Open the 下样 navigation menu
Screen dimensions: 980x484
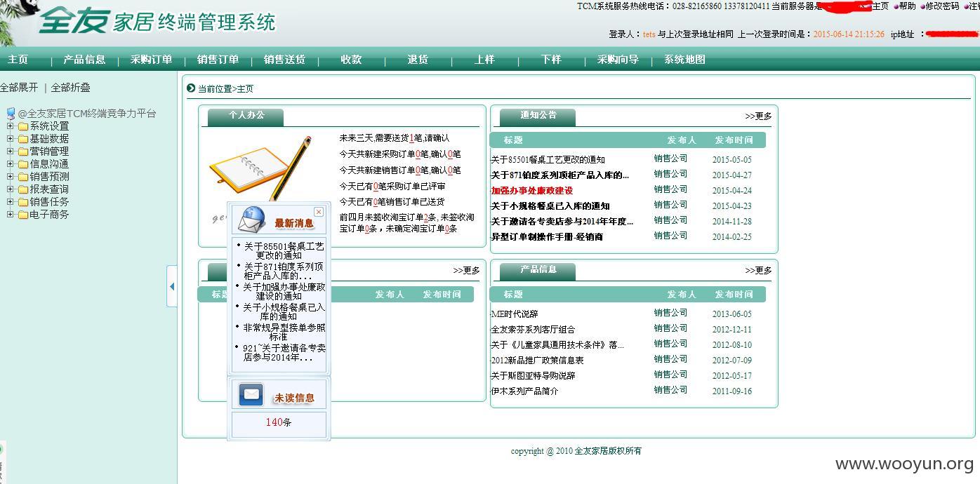(x=551, y=60)
